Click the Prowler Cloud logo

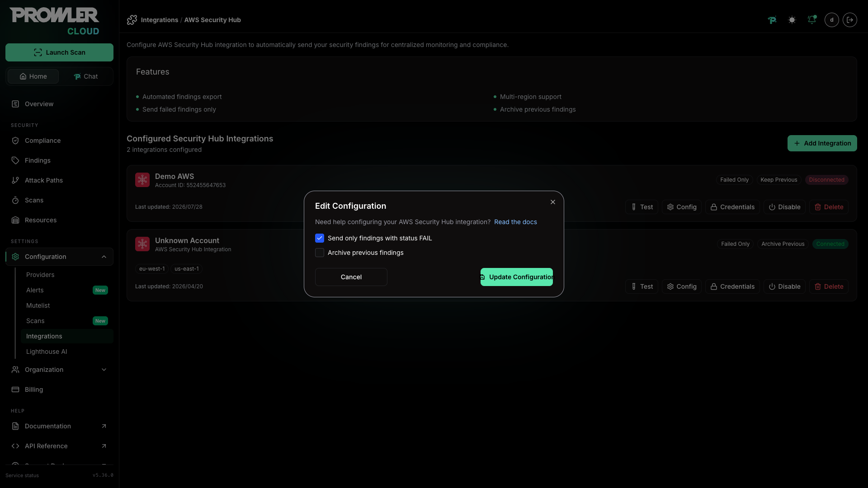pyautogui.click(x=54, y=21)
